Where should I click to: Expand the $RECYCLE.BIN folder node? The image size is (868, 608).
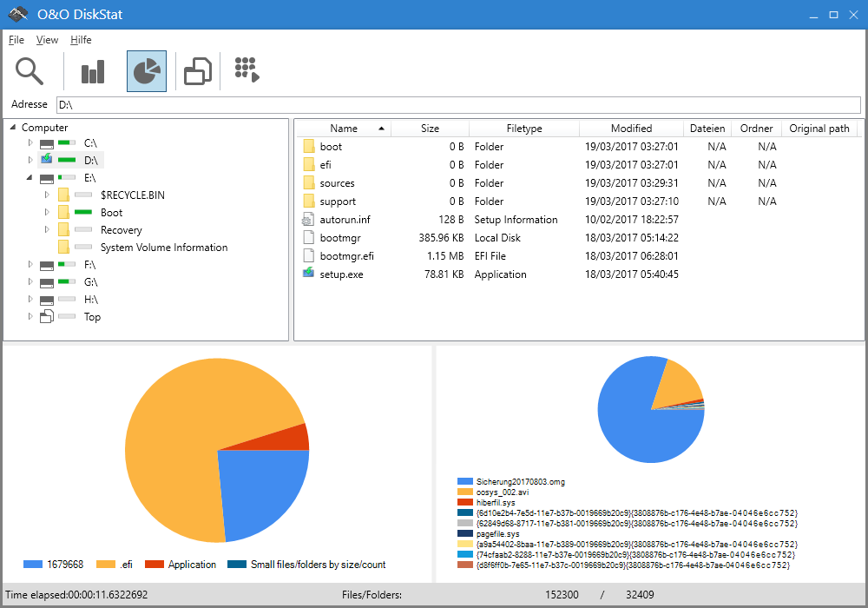point(47,195)
